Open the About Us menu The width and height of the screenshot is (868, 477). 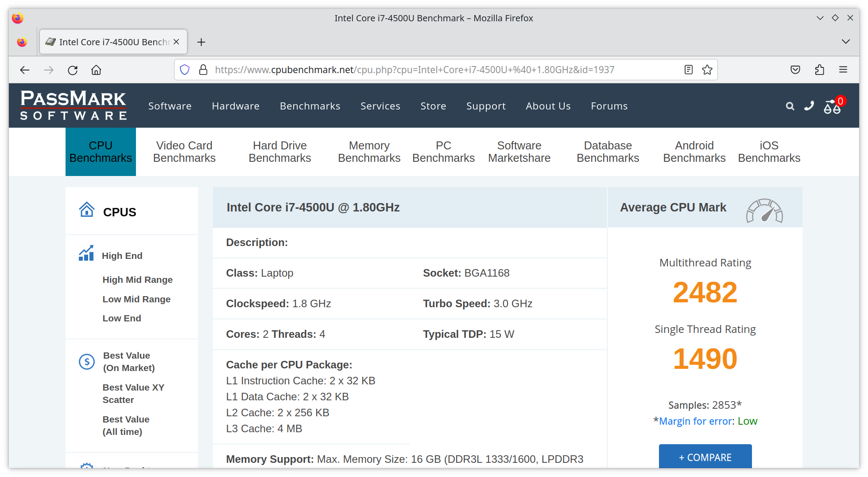click(548, 106)
